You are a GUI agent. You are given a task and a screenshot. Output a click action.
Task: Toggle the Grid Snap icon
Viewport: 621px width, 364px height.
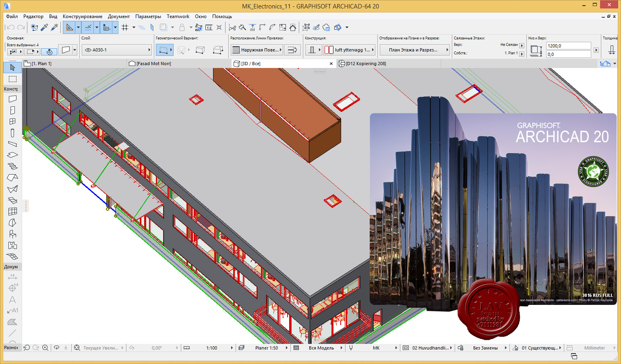(x=125, y=27)
